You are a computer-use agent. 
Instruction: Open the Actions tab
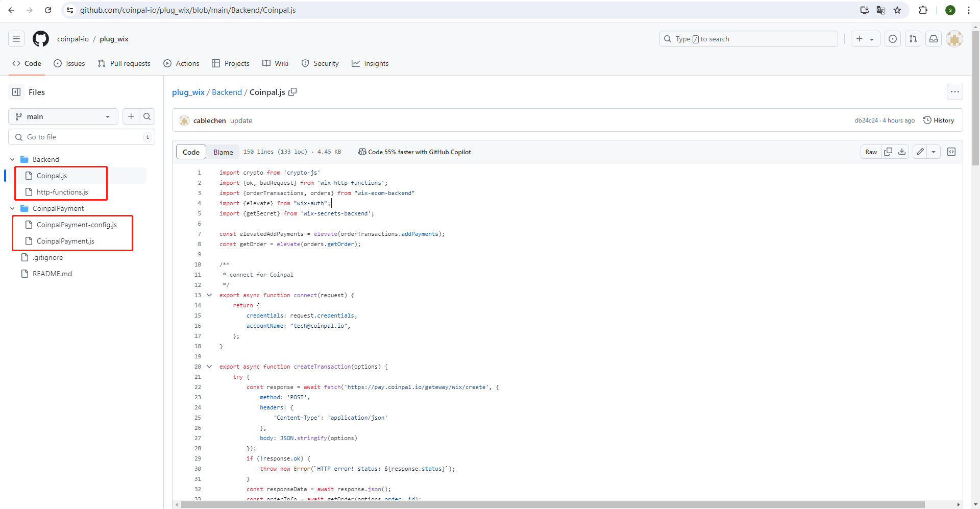[x=181, y=63]
